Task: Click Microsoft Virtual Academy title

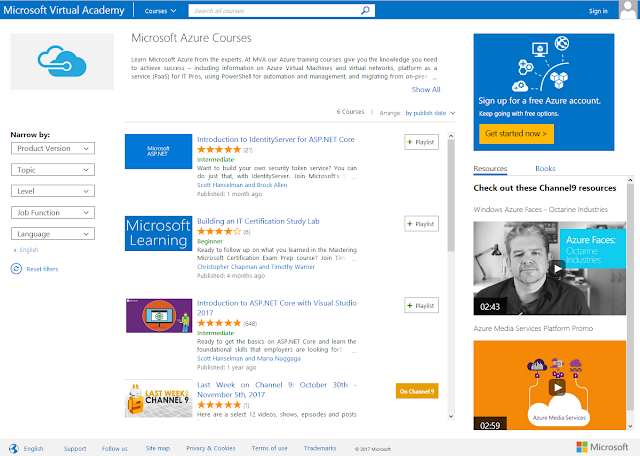Action: (64, 10)
